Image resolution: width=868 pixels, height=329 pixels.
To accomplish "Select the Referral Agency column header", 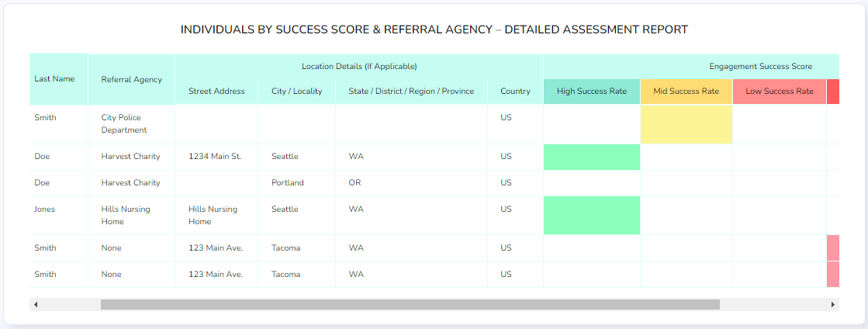I will click(132, 79).
